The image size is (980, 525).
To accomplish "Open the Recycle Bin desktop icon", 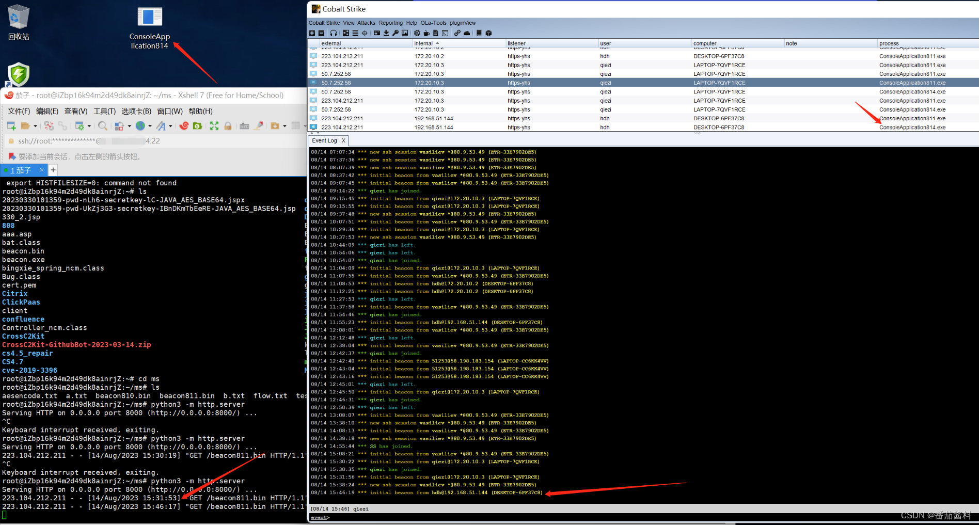I will coord(19,22).
